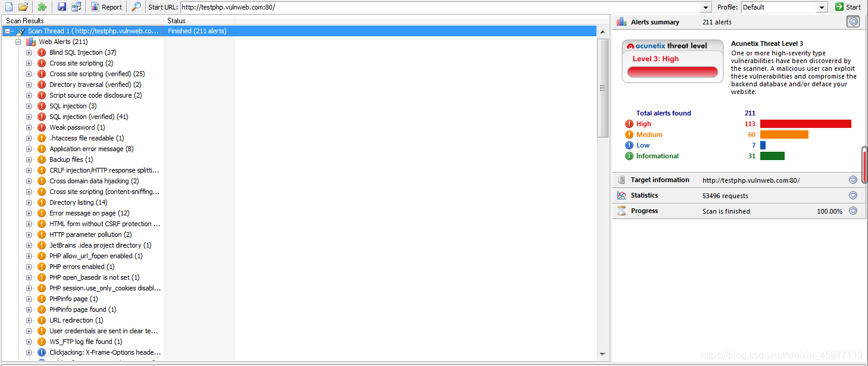Click the Informational severity green icon
Screen dimensions: 868x366
coord(629,156)
